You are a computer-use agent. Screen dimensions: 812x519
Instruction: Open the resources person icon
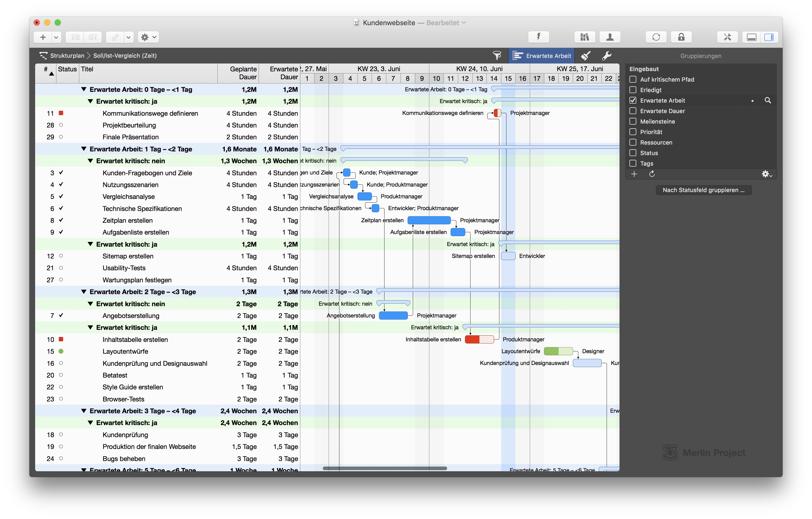(x=610, y=37)
